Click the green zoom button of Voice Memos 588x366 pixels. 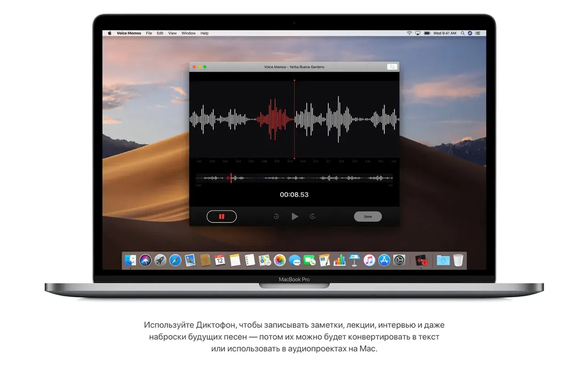point(205,67)
